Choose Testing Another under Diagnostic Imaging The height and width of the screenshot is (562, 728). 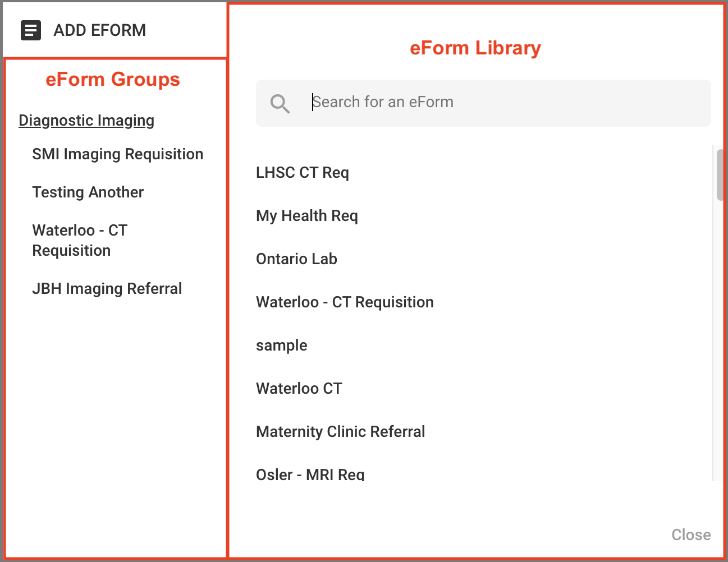click(x=88, y=192)
